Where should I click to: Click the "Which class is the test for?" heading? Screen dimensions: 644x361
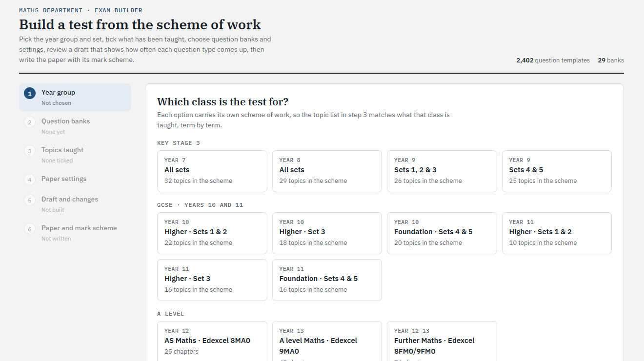[222, 102]
